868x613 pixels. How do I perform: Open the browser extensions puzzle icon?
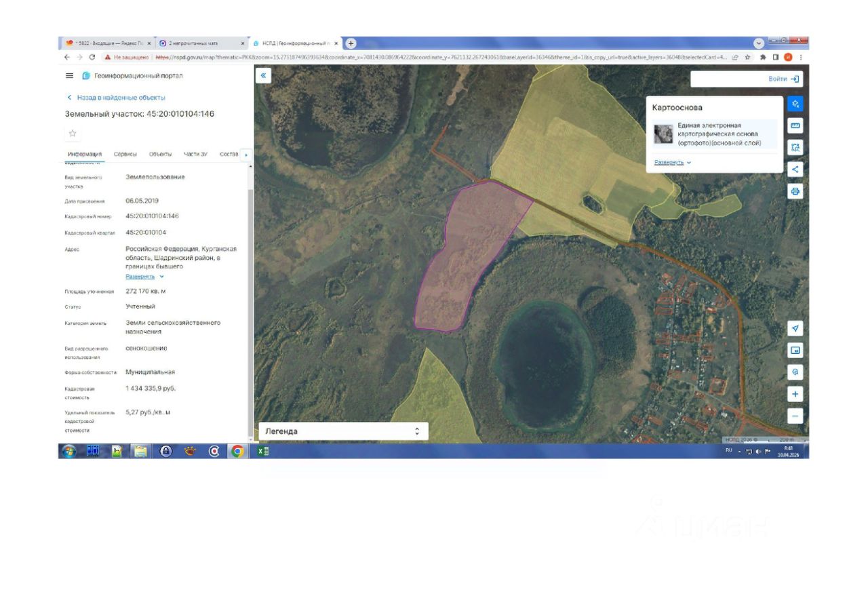click(x=764, y=58)
